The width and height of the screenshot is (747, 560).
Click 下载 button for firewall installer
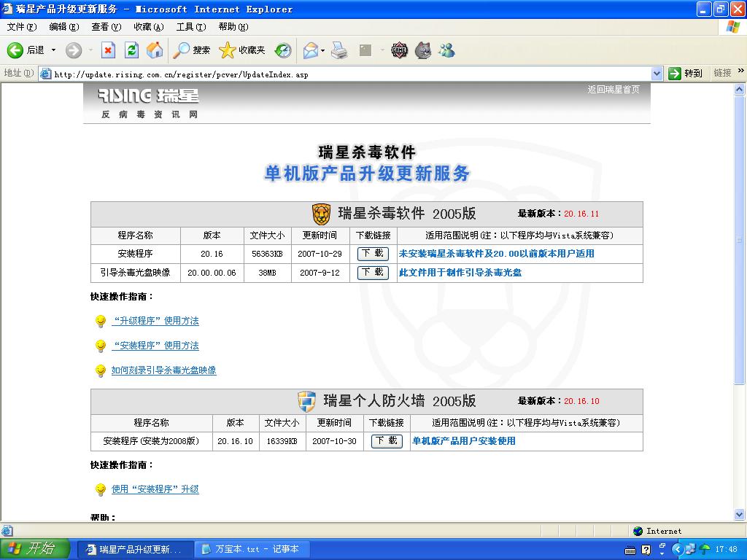click(387, 441)
